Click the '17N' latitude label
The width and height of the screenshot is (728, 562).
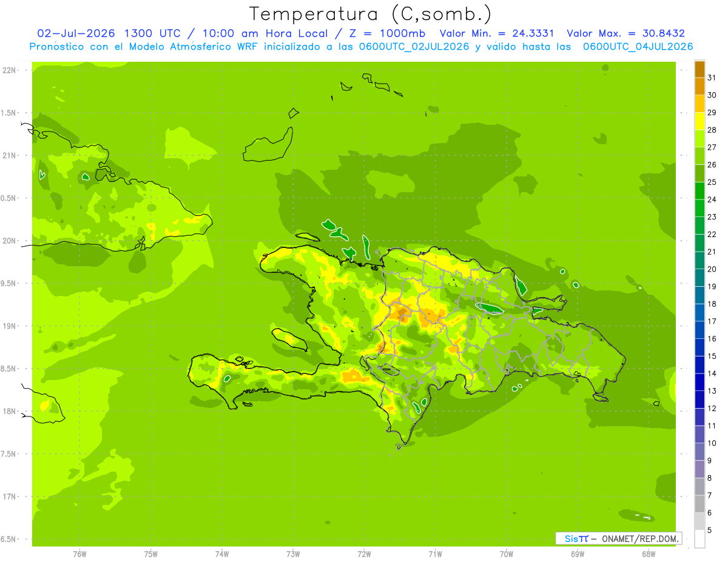point(9,497)
